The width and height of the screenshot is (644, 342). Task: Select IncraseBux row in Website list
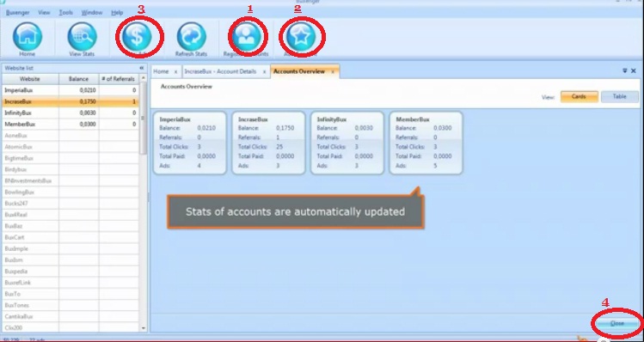click(x=71, y=101)
